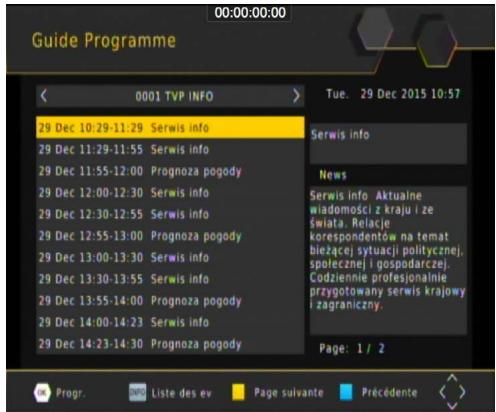Click the programme description text
This screenshot has width=496, height=412.
(387, 250)
